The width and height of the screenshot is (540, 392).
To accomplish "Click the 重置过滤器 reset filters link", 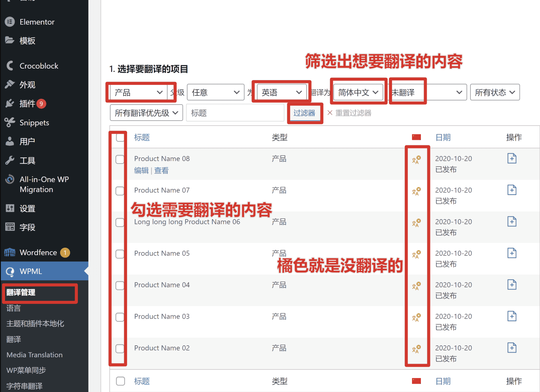I will [353, 113].
